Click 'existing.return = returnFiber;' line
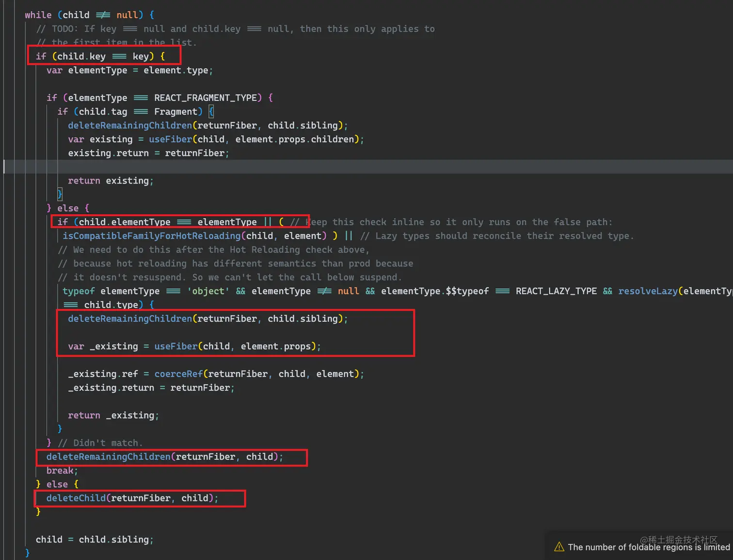Image resolution: width=733 pixels, height=560 pixels. tap(148, 153)
